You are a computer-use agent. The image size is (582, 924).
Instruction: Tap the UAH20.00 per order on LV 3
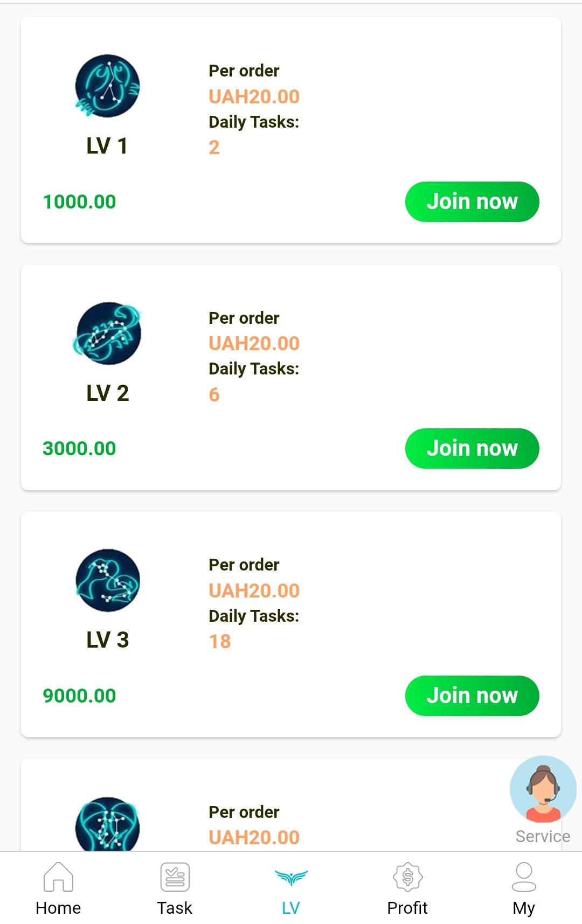pos(254,591)
